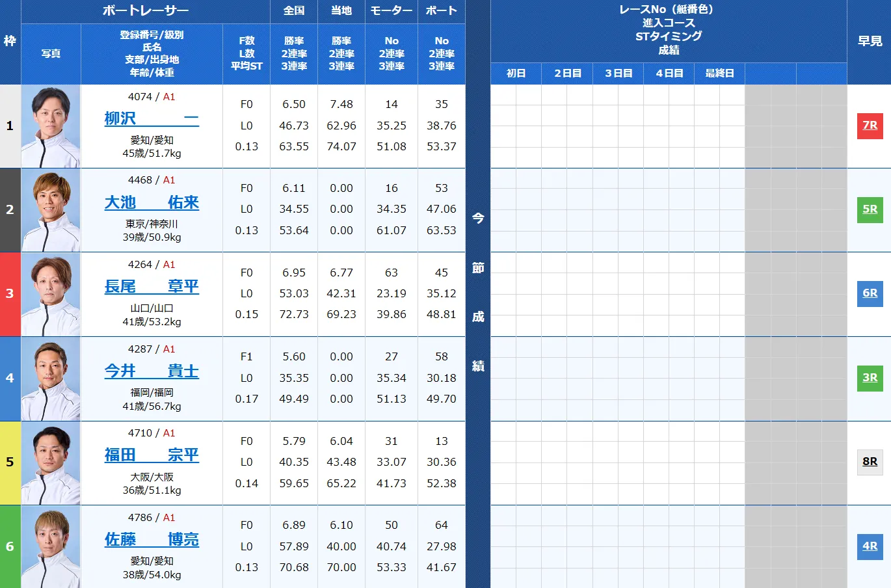The height and width of the screenshot is (588, 891).
Task: Click the photo of racer 大池
Action: click(51, 211)
